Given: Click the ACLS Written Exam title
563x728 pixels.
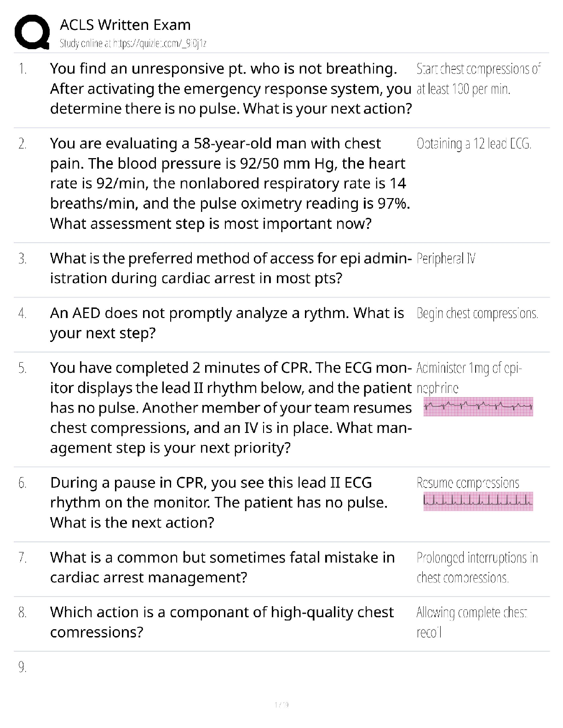Looking at the screenshot, I should 125,25.
